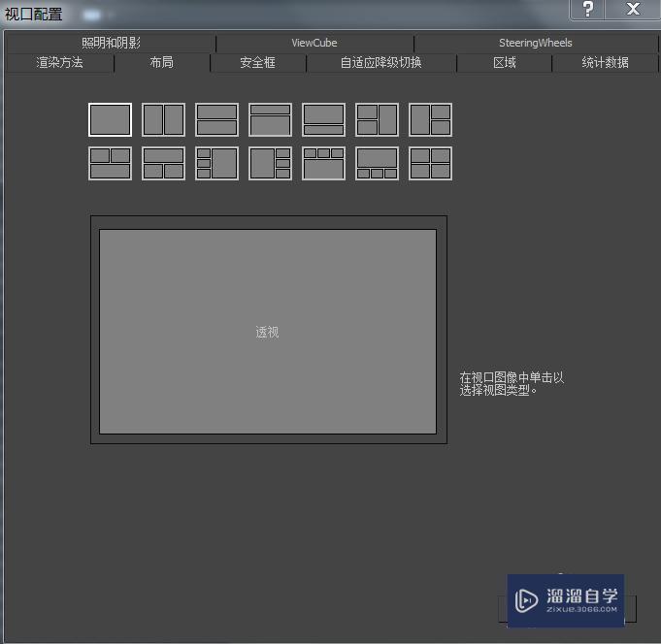Open the 区域 tab
Screen dimensions: 661x644
(x=504, y=63)
